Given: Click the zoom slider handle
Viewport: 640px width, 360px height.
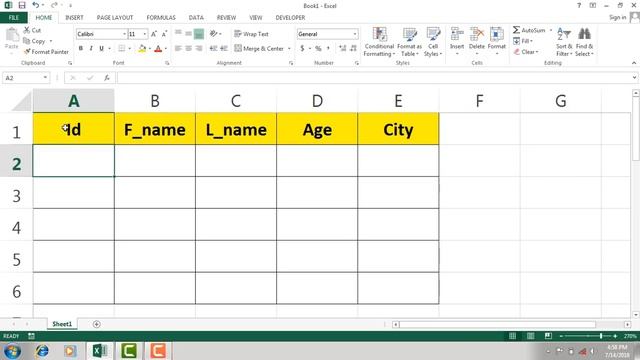Looking at the screenshot, I should (601, 336).
